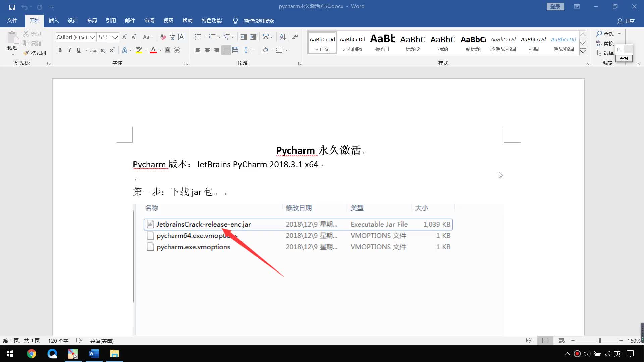Screen dimensions: 644x362
Task: Click the Clear All Formatting icon
Action: coord(163,37)
